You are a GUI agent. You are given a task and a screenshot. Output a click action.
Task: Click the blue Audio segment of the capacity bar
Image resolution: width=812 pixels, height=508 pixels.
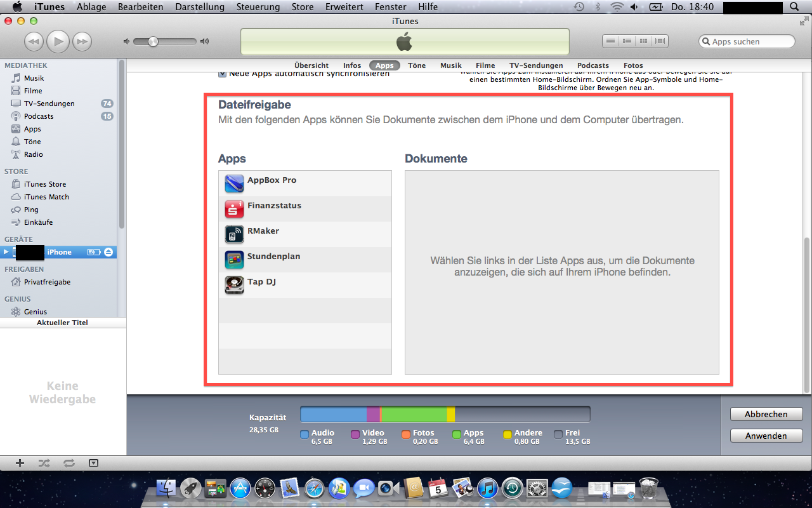coord(334,415)
